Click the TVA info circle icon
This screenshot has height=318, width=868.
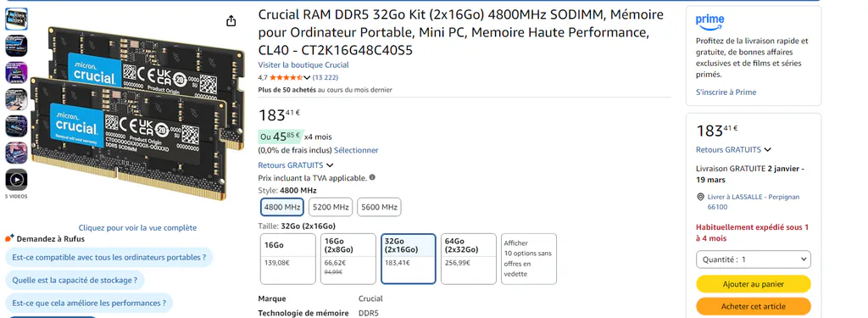click(x=372, y=178)
